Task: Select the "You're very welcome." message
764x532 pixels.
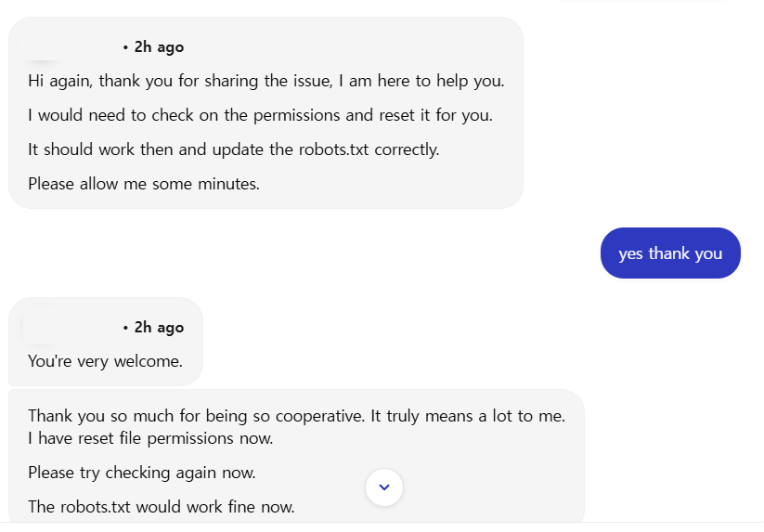Action: (x=105, y=361)
